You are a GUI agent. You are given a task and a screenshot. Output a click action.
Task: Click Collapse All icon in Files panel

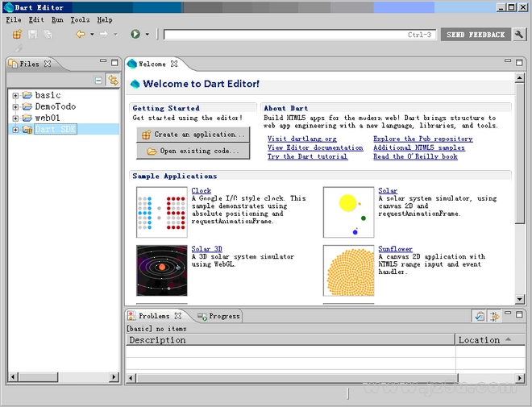[98, 81]
